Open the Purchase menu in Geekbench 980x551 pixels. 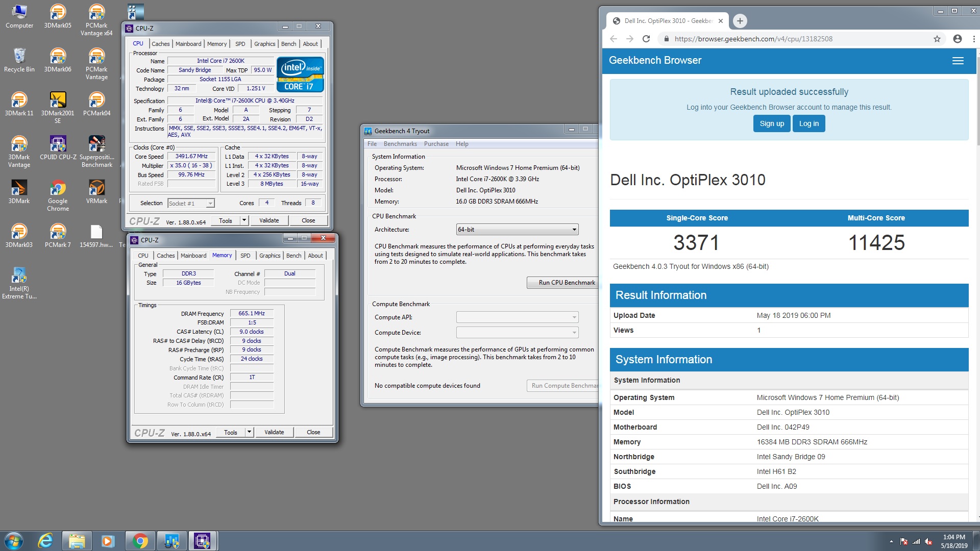click(x=436, y=144)
